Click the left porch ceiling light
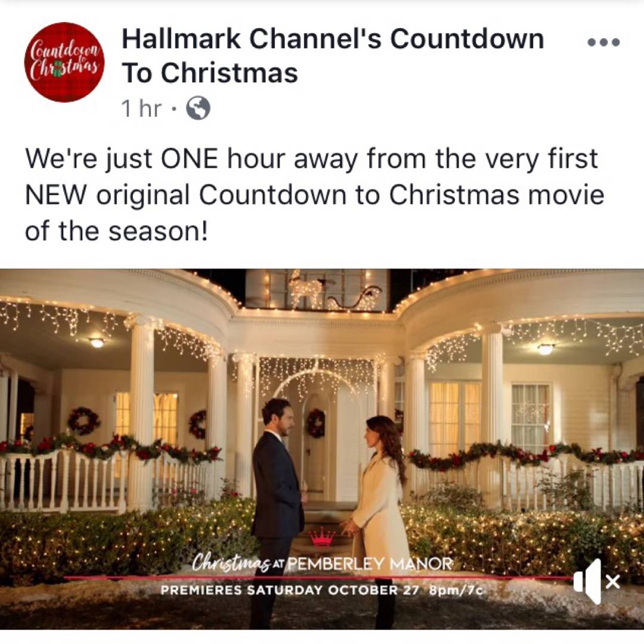The width and height of the screenshot is (644, 644). pos(97,342)
